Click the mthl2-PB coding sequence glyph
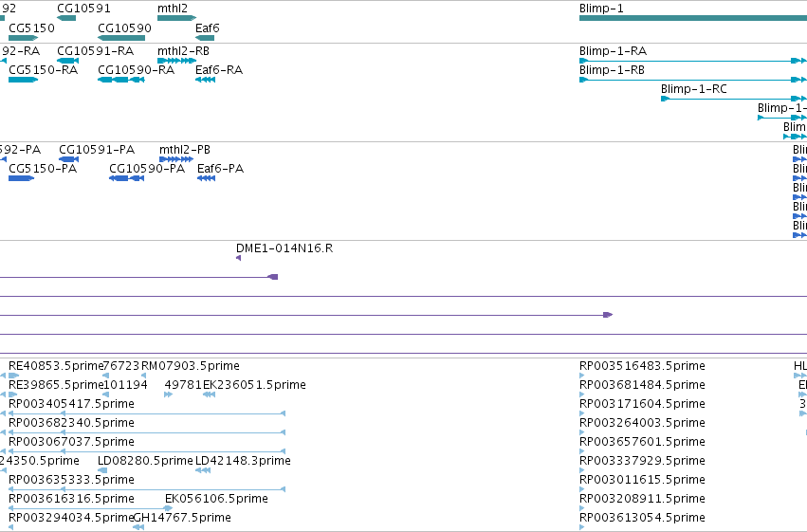807x532 pixels. (x=176, y=159)
